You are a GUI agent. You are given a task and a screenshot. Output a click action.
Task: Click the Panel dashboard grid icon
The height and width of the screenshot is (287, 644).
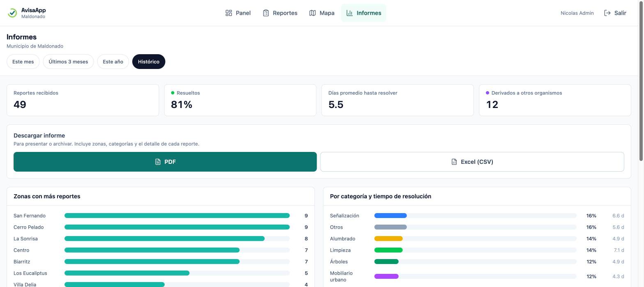(x=229, y=13)
